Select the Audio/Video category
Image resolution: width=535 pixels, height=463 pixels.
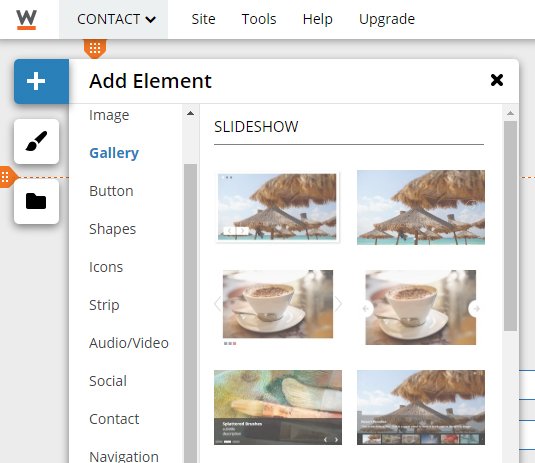coord(129,343)
